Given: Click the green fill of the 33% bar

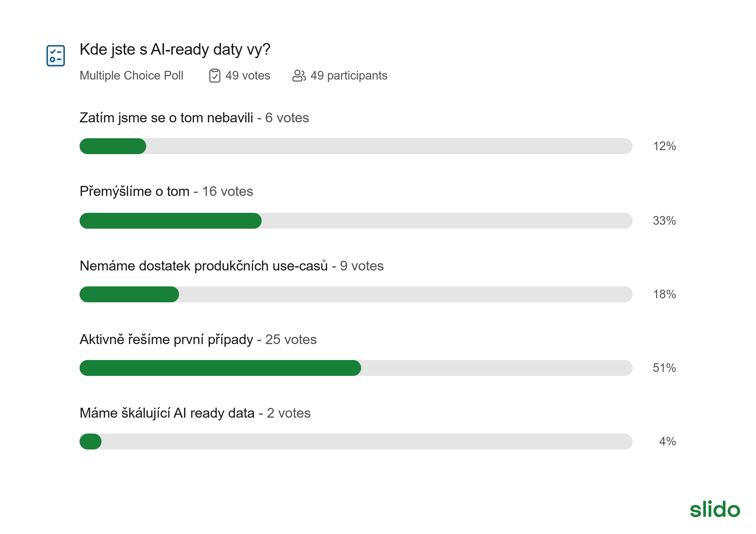Looking at the screenshot, I should [x=170, y=221].
